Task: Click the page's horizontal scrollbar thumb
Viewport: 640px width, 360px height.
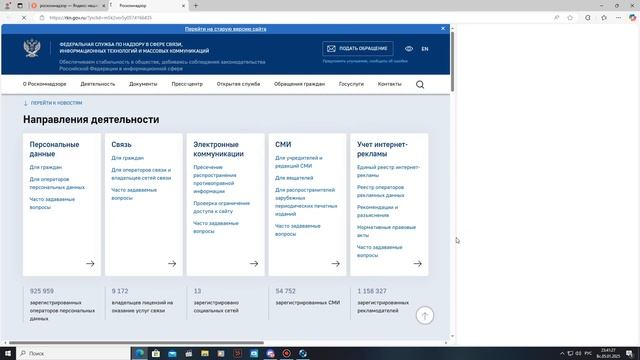Action: (x=136, y=343)
